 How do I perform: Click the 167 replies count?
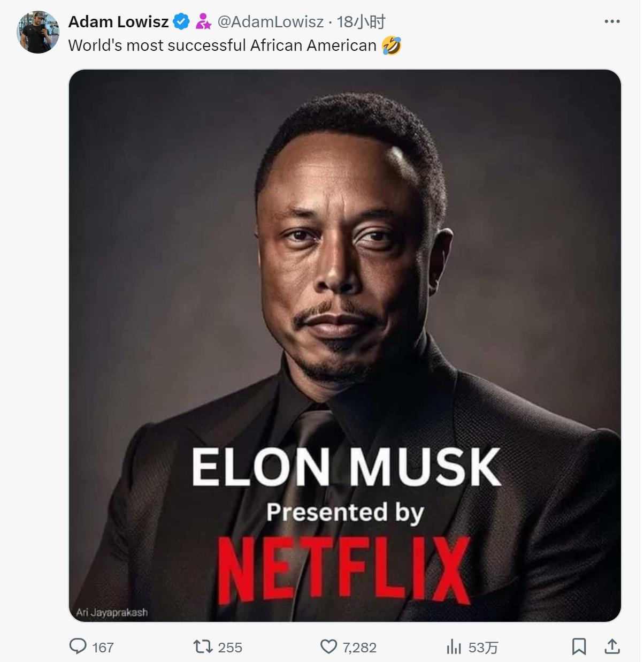103,648
